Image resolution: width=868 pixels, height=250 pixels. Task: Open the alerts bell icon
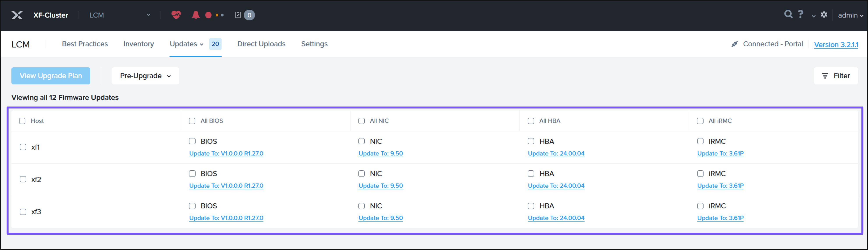[195, 15]
